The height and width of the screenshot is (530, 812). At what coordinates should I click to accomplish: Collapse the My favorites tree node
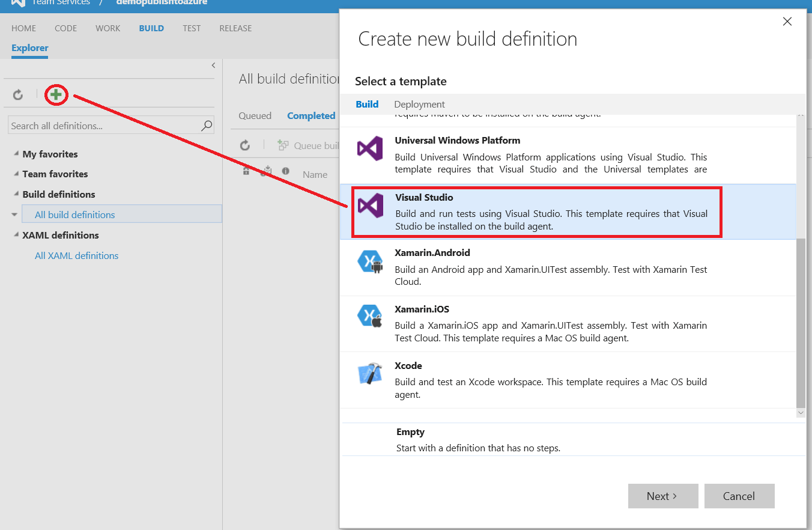pyautogui.click(x=16, y=154)
